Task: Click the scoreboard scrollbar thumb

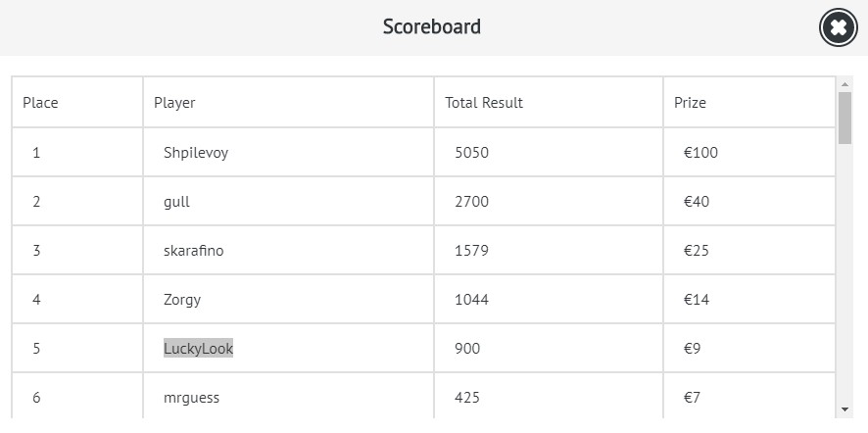Action: (x=844, y=118)
